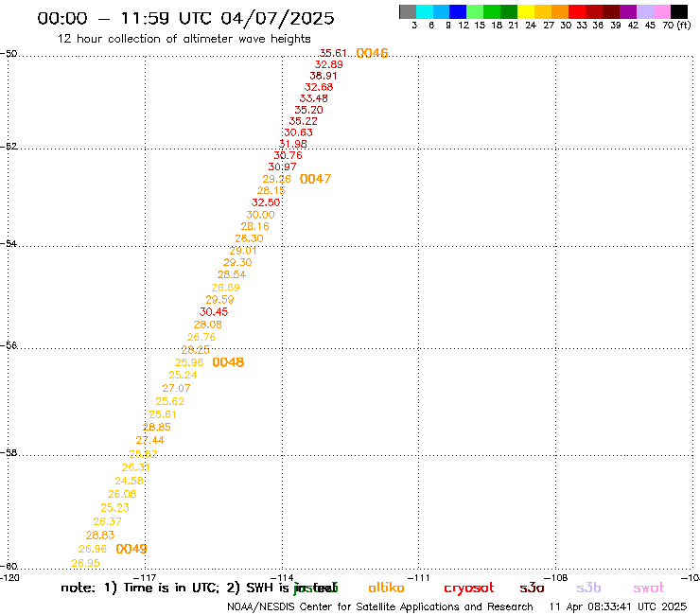Click the wave height value 28.85
This screenshot has height=615, width=700.
(x=156, y=428)
